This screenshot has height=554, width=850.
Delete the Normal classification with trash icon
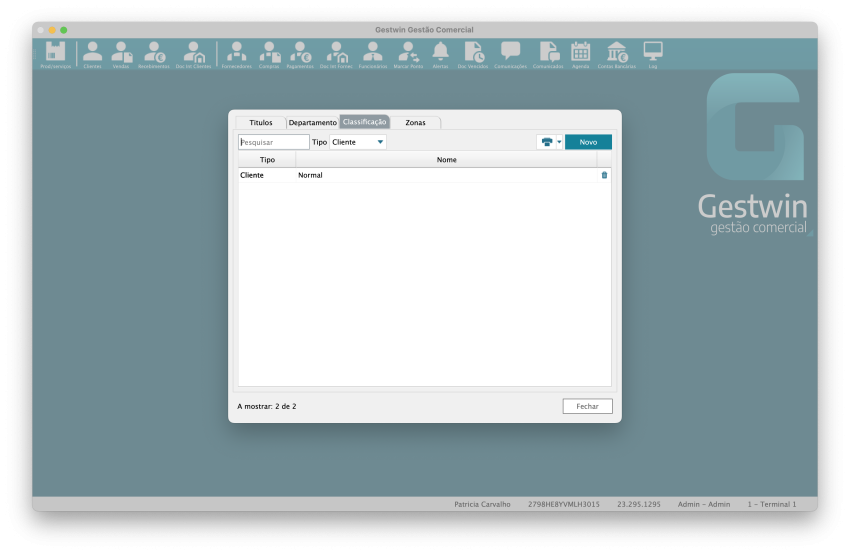pyautogui.click(x=604, y=175)
